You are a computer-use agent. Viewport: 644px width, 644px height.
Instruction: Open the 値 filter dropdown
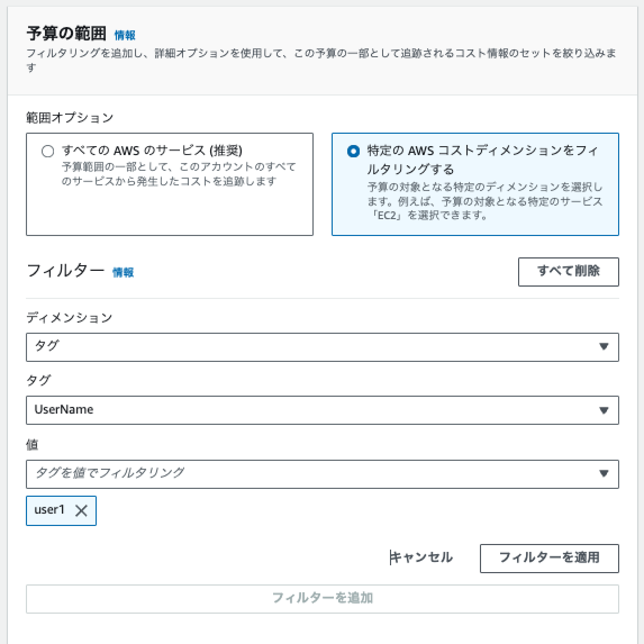[x=322, y=474]
